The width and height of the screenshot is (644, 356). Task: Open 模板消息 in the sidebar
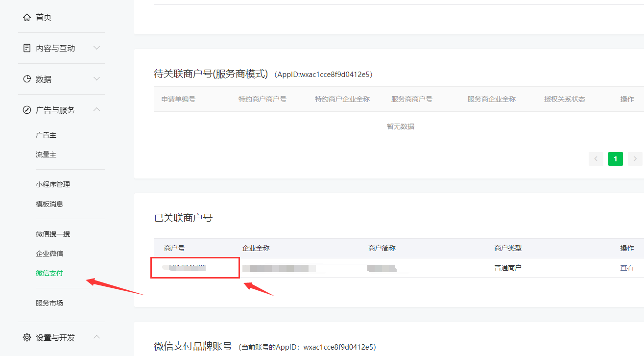click(x=49, y=204)
